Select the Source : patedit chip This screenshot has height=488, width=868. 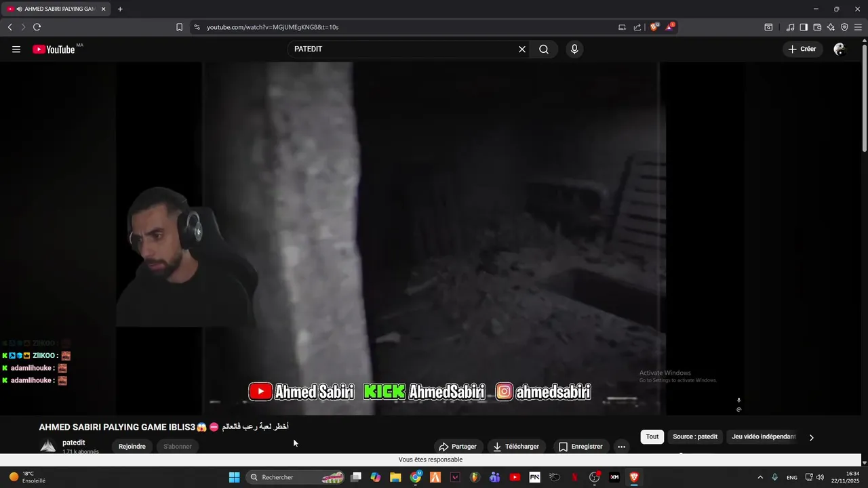coord(695,436)
